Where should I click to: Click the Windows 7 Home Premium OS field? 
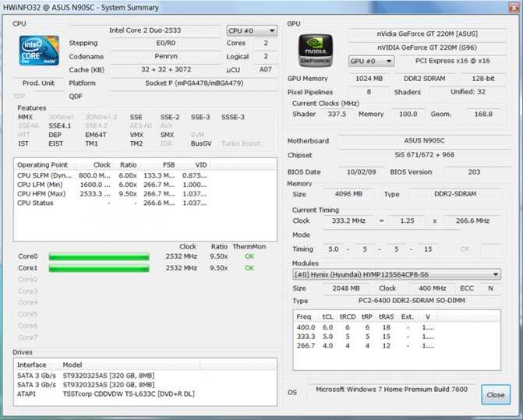391,390
